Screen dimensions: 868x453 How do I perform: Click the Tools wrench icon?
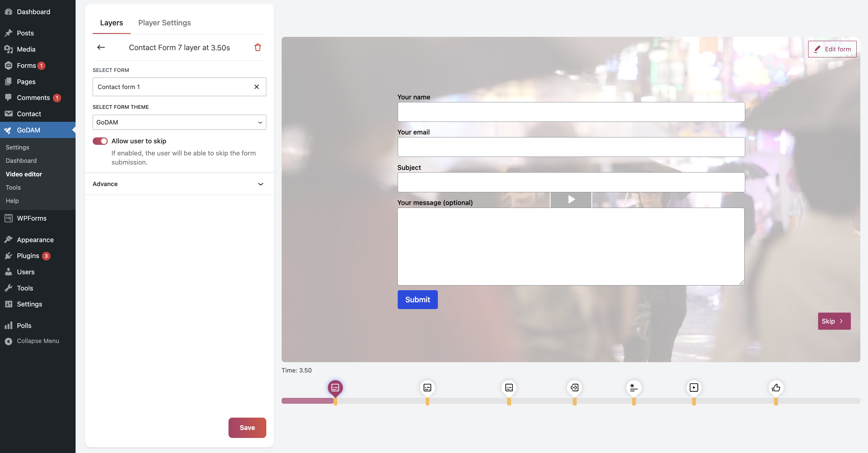(x=9, y=288)
